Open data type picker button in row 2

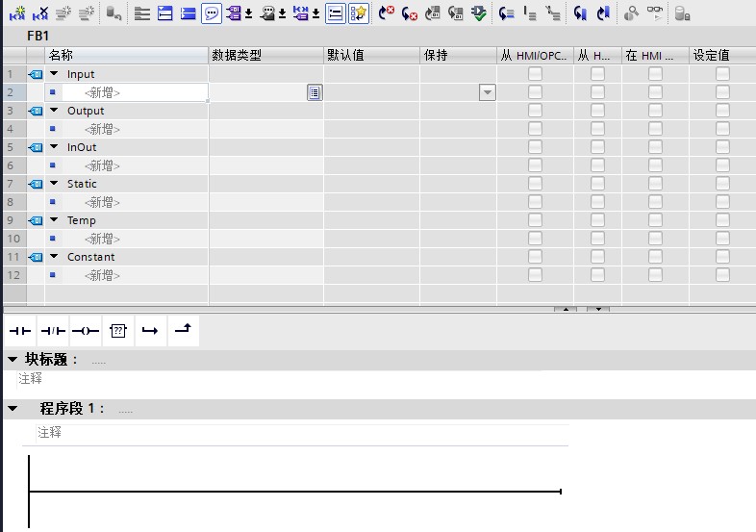(315, 92)
